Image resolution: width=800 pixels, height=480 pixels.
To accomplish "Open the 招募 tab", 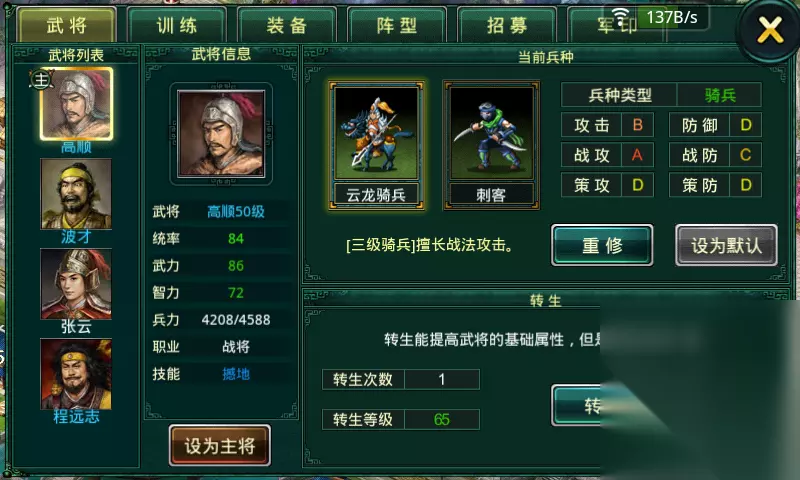I will (x=507, y=25).
